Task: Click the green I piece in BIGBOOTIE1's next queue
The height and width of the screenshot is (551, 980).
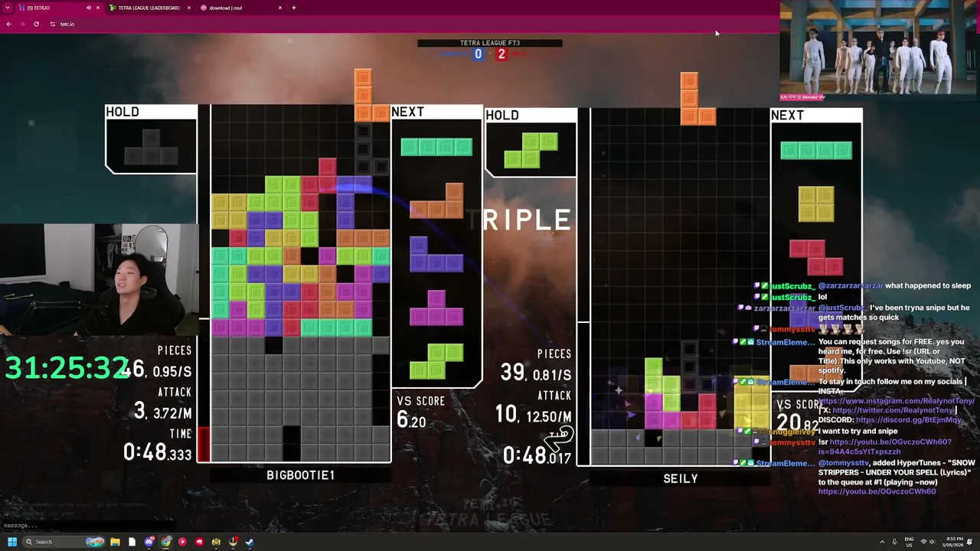Action: point(436,147)
